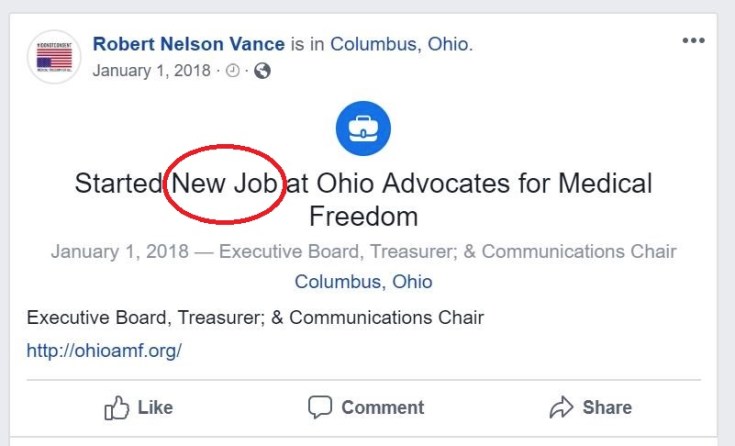Open Robert Nelson Vance's profile name link

pos(188,44)
